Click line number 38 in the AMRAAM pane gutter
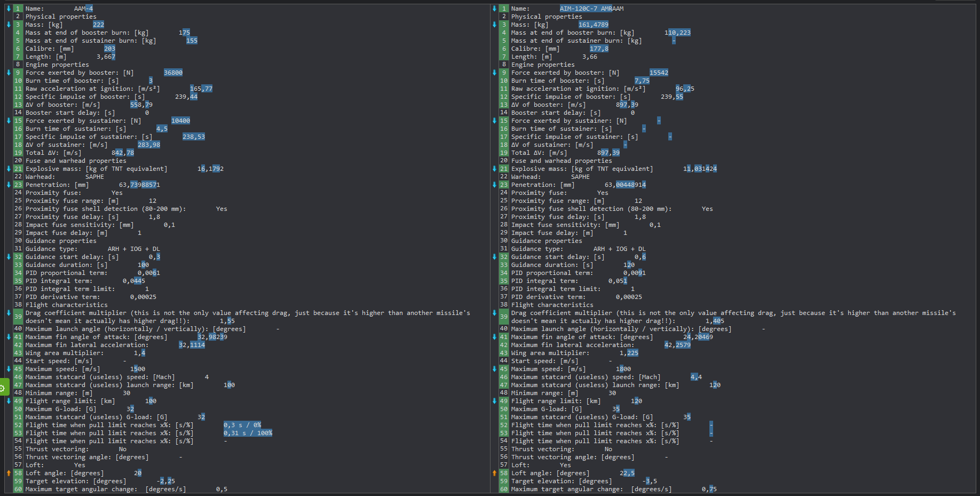This screenshot has width=980, height=496. pyautogui.click(x=504, y=305)
